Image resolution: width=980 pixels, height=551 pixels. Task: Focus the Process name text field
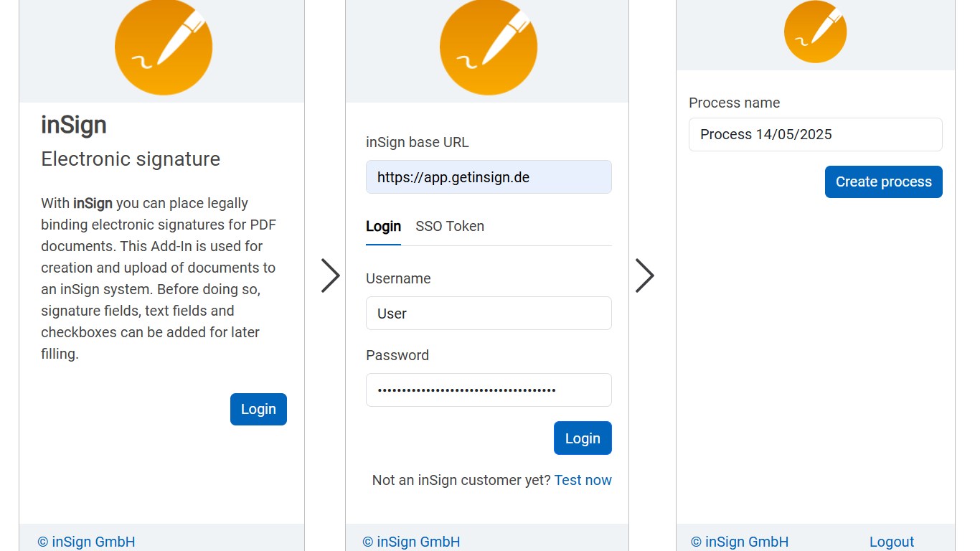tap(815, 135)
